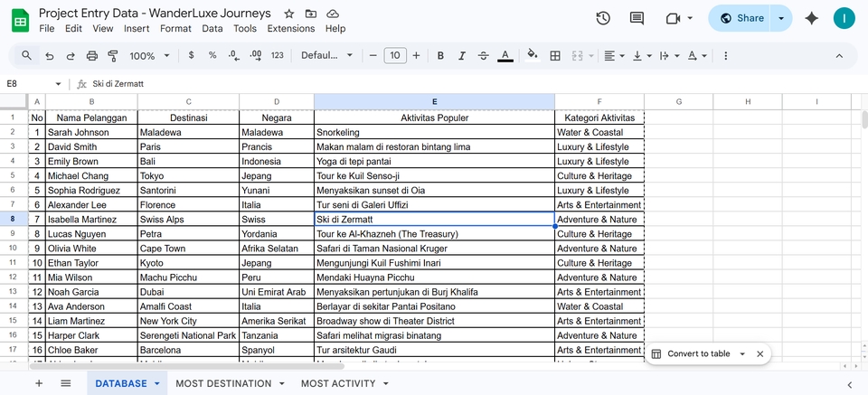The width and height of the screenshot is (868, 395).
Task: Open the Extensions menu
Action: 291,28
